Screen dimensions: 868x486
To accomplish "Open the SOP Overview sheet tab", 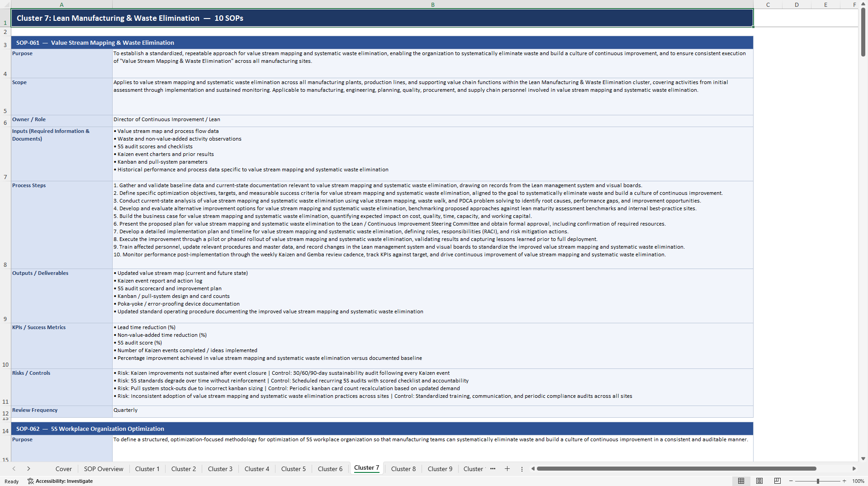I will [104, 469].
